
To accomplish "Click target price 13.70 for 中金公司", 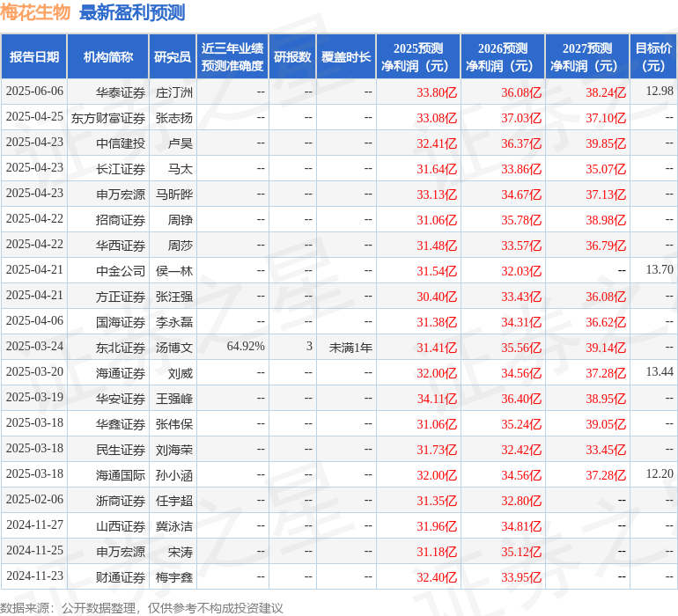I will [659, 270].
